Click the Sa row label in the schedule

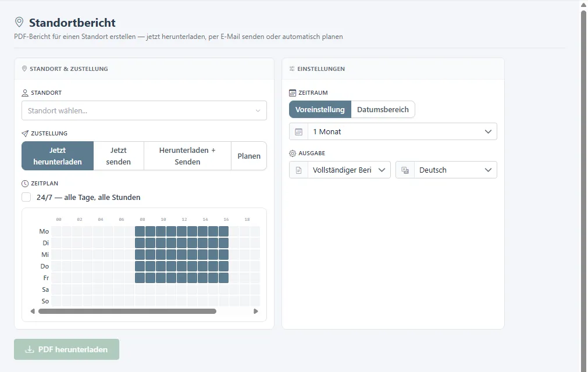tap(45, 289)
